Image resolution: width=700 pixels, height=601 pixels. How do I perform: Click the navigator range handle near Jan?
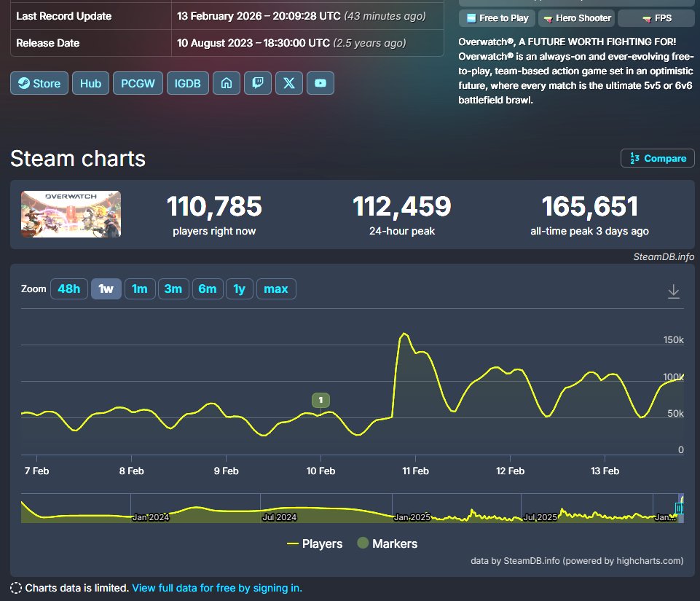[x=680, y=508]
